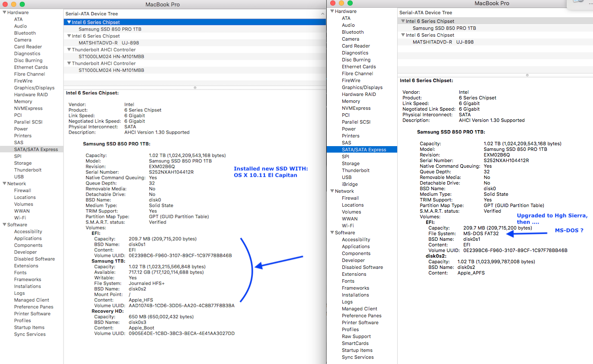Viewport: 593px width, 364px height.
Task: Open Extensions in the left window sidebar
Action: click(x=26, y=266)
